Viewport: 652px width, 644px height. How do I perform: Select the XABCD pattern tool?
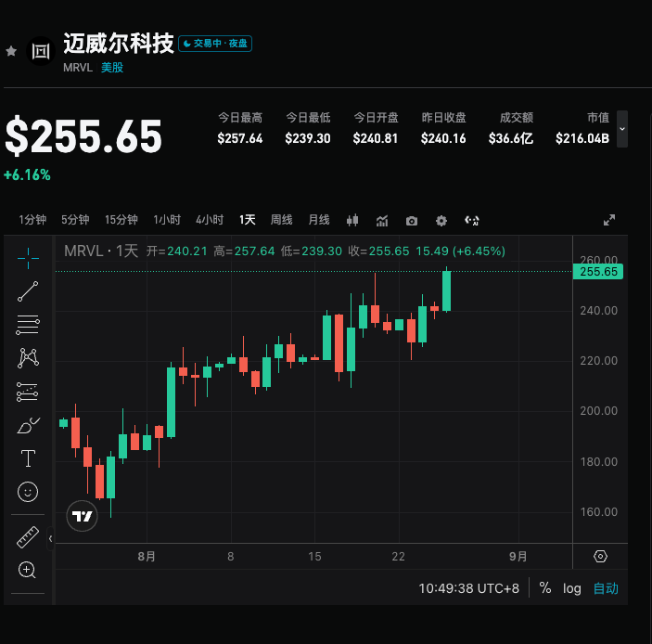(x=28, y=358)
